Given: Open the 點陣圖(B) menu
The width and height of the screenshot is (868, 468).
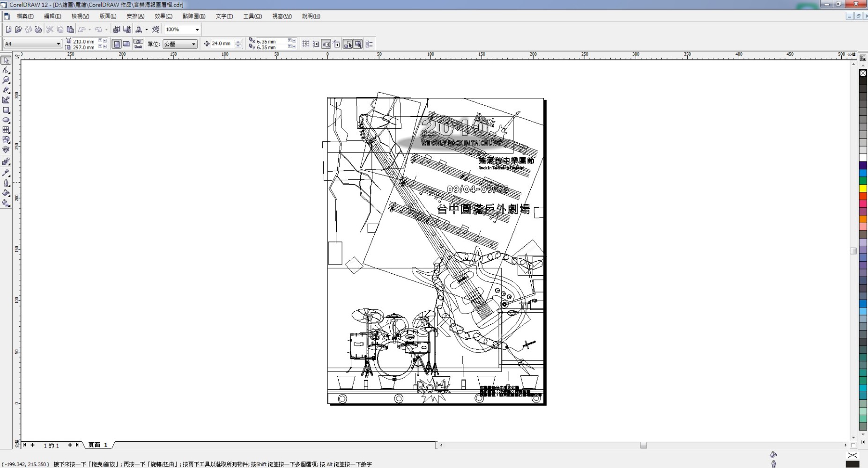Looking at the screenshot, I should (194, 16).
